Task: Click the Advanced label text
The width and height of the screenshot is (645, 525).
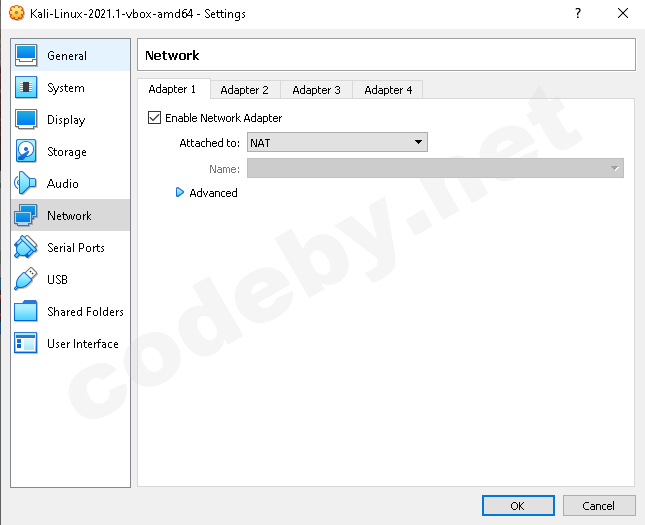Action: 213,193
